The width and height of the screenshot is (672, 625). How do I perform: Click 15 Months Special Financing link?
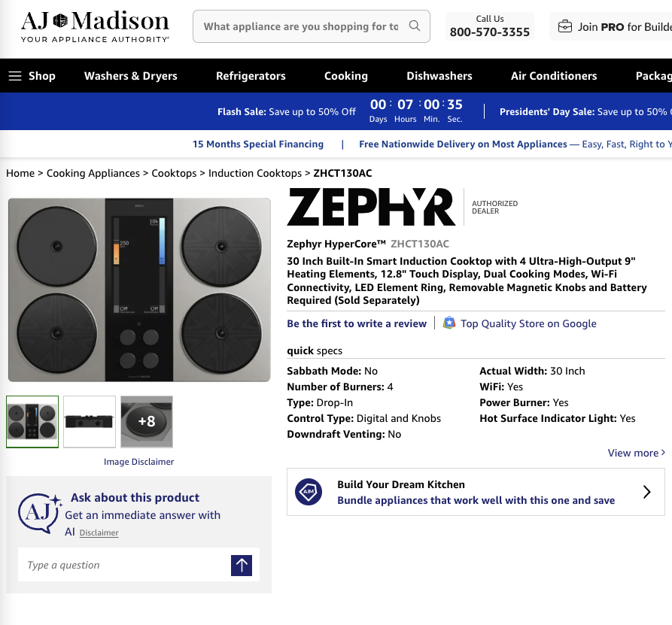(258, 144)
